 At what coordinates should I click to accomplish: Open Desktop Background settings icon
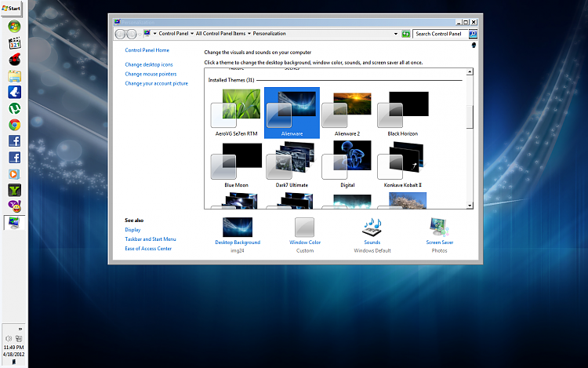click(238, 228)
